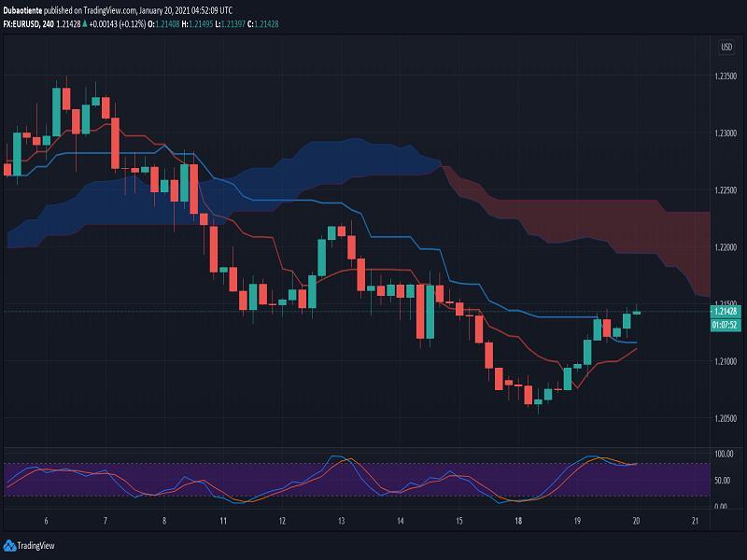The height and width of the screenshot is (560, 747).
Task: Click the USD currency label
Action: [726, 47]
